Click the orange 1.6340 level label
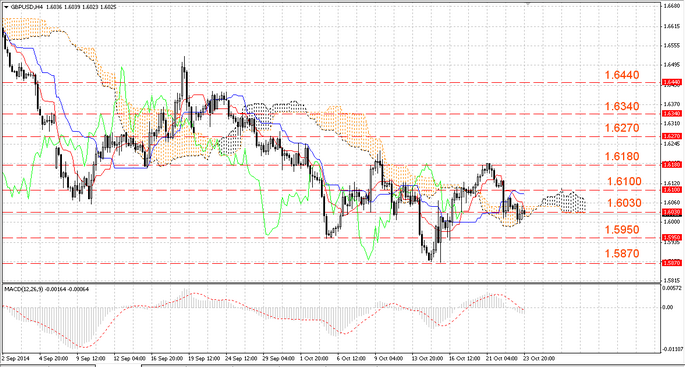Viewport: 685px width, 367px height. tap(622, 107)
